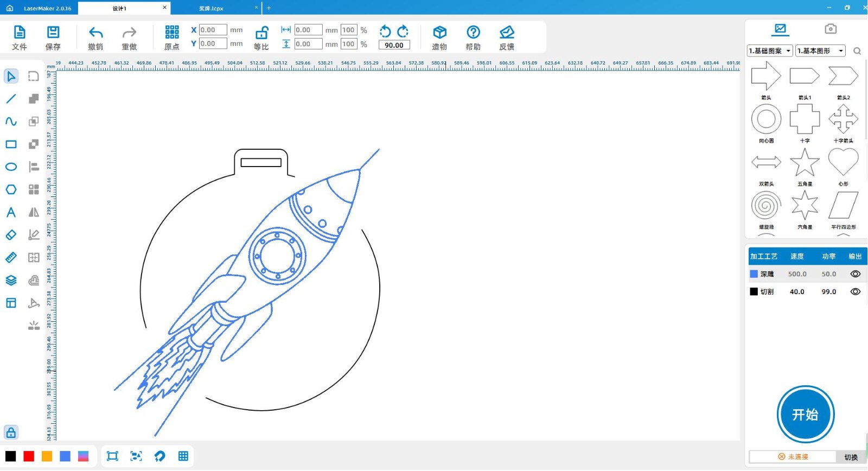Select the rectangle tool

click(11, 144)
